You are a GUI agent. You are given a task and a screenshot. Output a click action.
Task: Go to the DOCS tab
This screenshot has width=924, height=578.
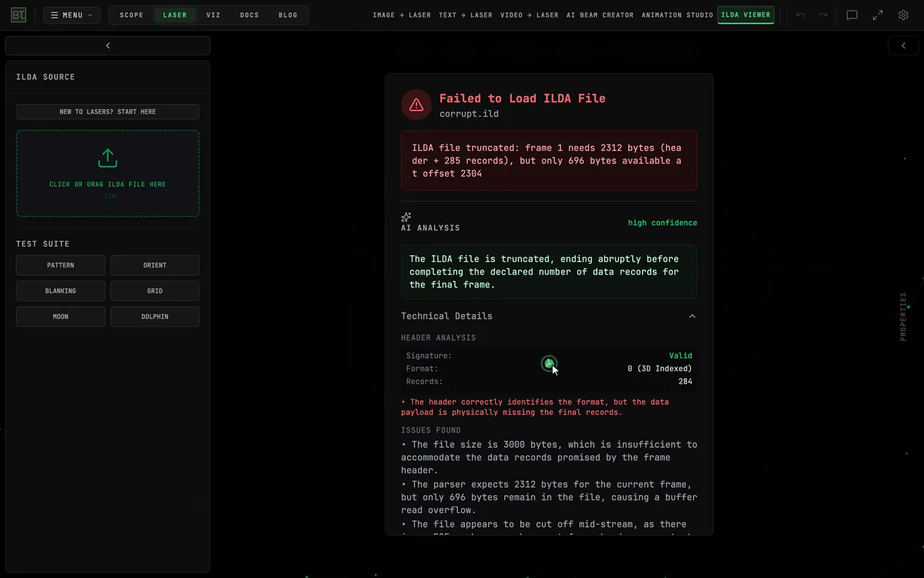coord(250,15)
